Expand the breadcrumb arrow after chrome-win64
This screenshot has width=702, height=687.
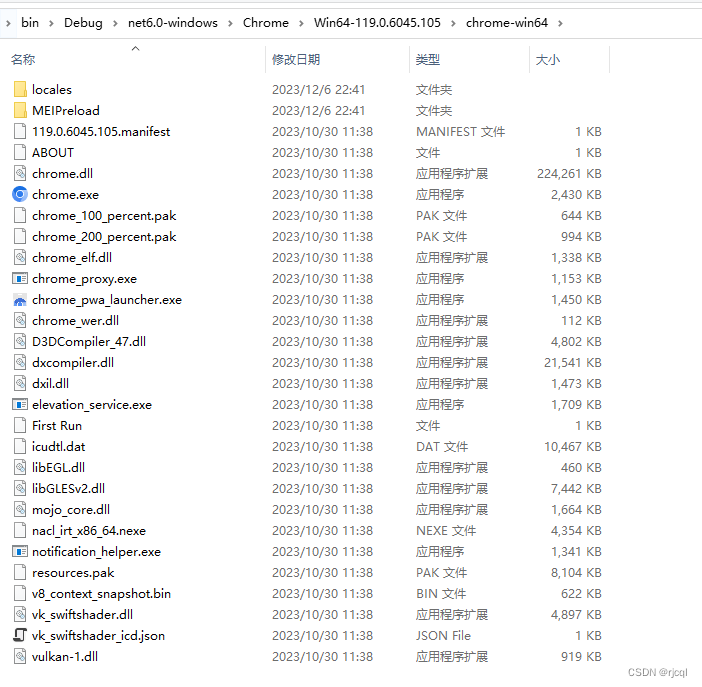(x=561, y=23)
